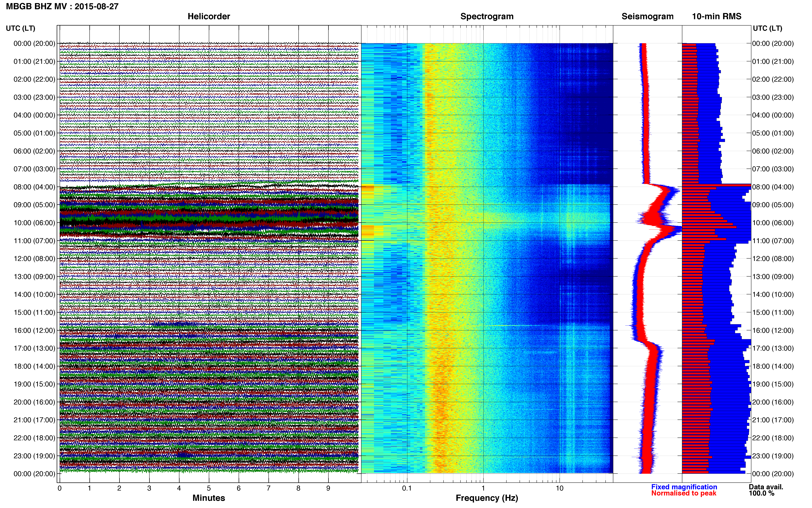Click the Helicorder 08:00 (04:00) time label
The image size is (812, 508).
[34, 187]
